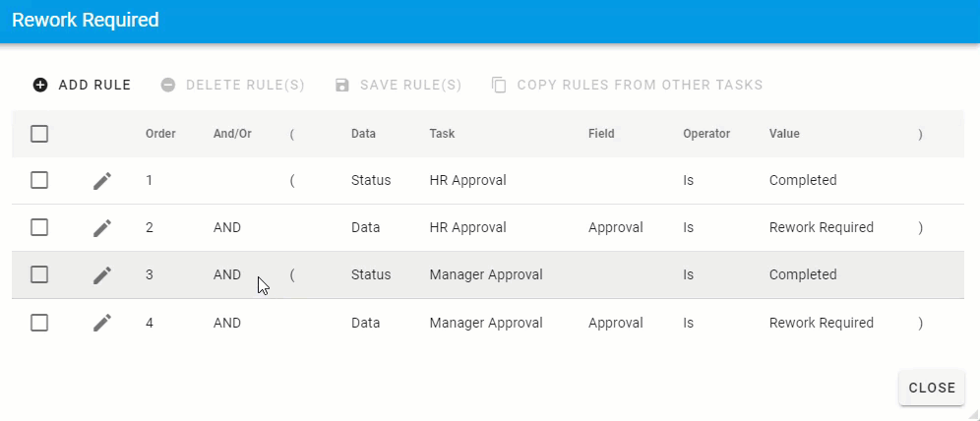Edit rule 1 with the pencil icon
Screen dimensions: 980x421
[x=102, y=181]
